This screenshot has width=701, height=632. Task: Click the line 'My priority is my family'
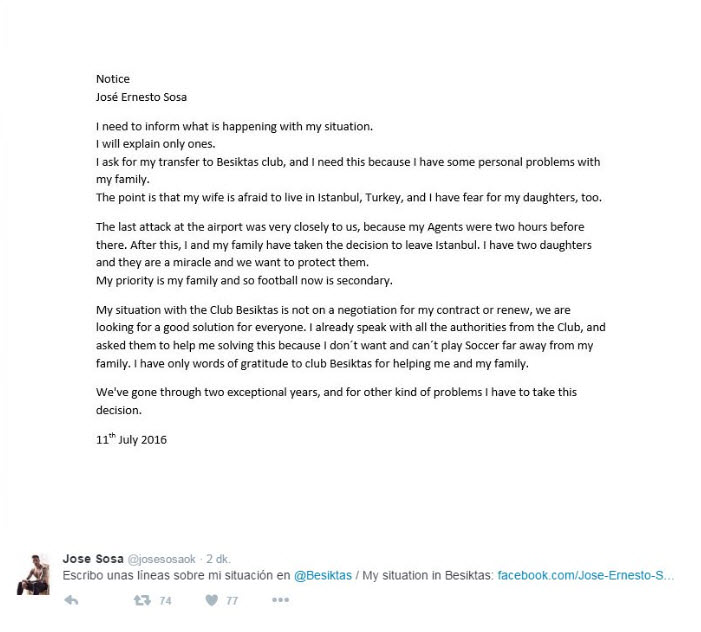(244, 280)
